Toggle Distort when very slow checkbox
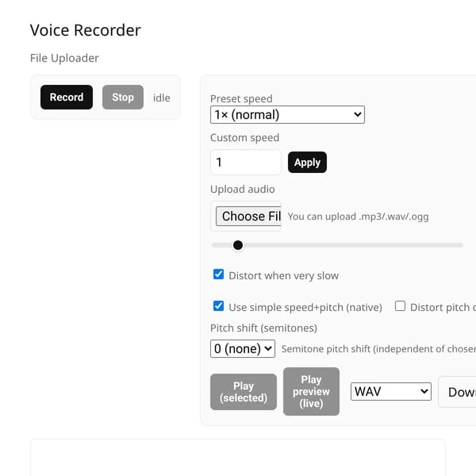The height and width of the screenshot is (476, 476). tap(219, 274)
